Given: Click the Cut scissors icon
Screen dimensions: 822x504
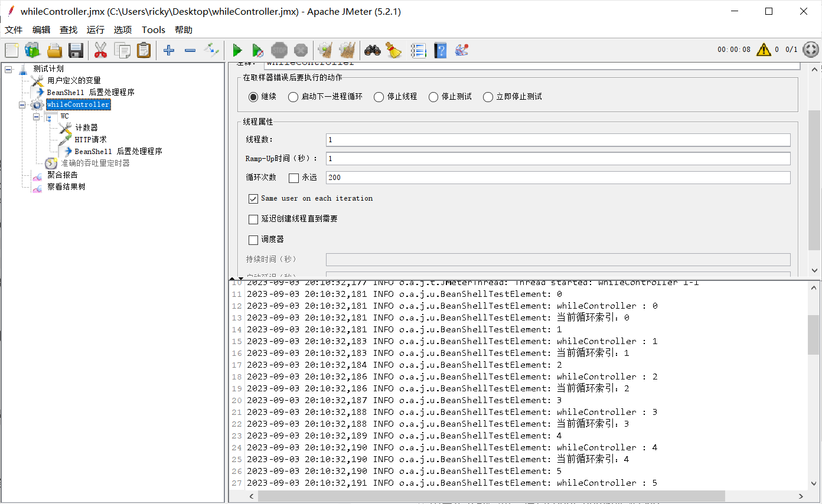Looking at the screenshot, I should tap(100, 50).
